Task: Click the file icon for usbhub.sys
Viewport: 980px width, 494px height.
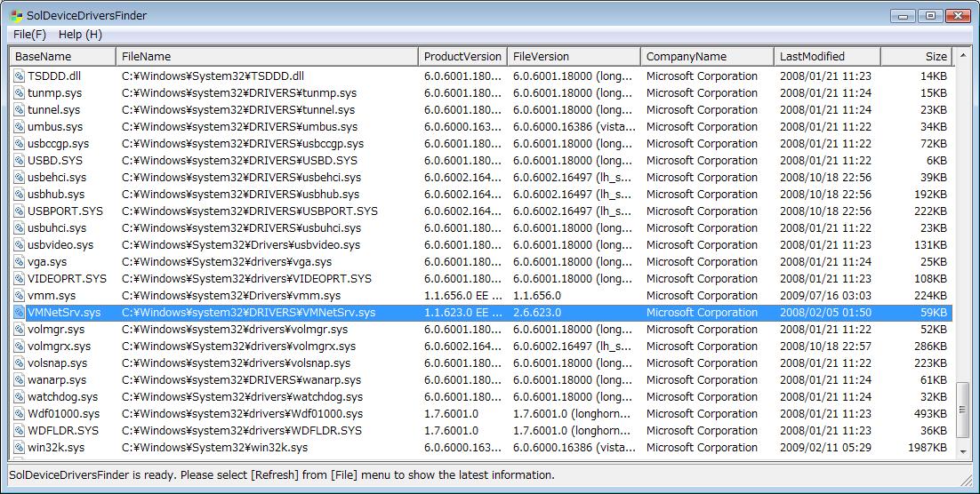Action: [x=19, y=195]
